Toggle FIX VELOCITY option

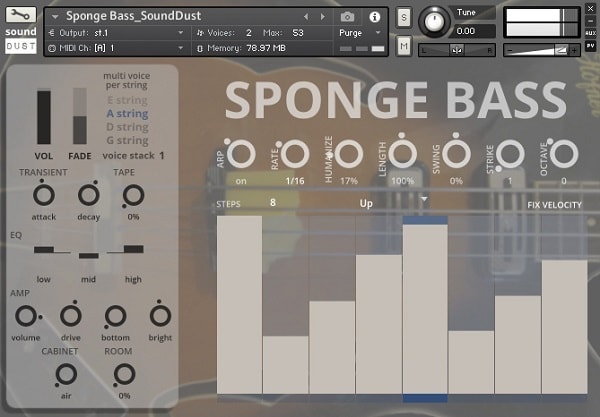[554, 205]
